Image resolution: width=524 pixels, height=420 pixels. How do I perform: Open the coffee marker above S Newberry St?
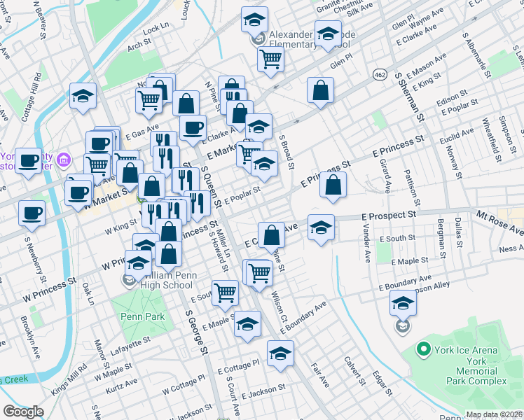32,216
